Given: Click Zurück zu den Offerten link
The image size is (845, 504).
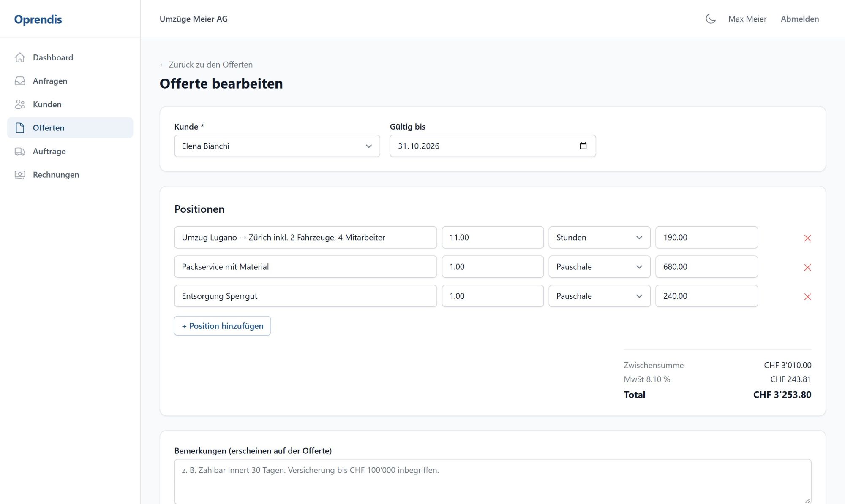Looking at the screenshot, I should tap(206, 65).
